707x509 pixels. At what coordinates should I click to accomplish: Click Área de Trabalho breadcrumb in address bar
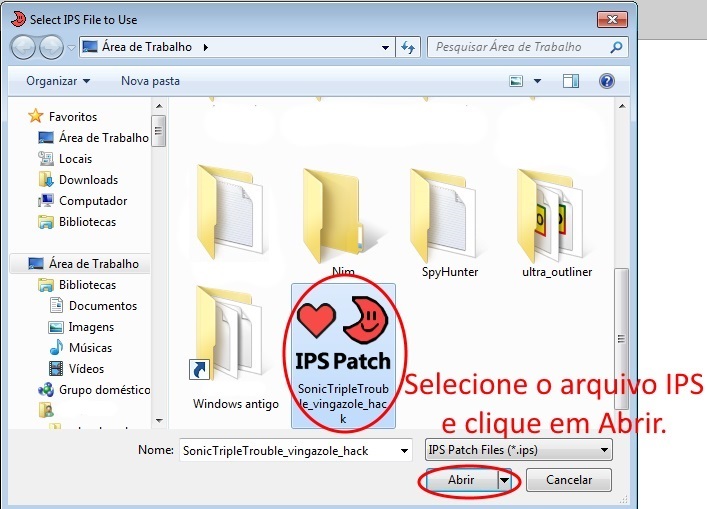click(x=147, y=47)
